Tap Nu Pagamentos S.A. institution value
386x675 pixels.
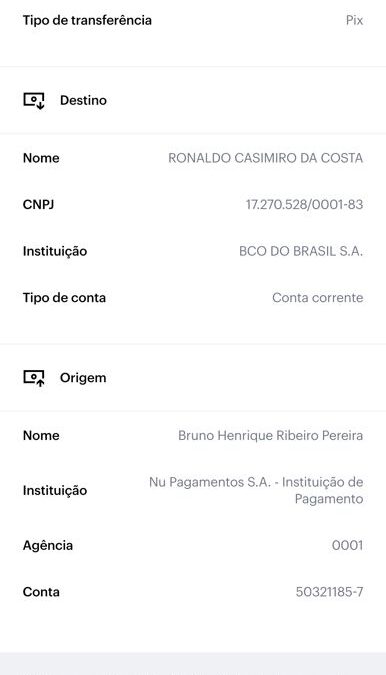[256, 490]
